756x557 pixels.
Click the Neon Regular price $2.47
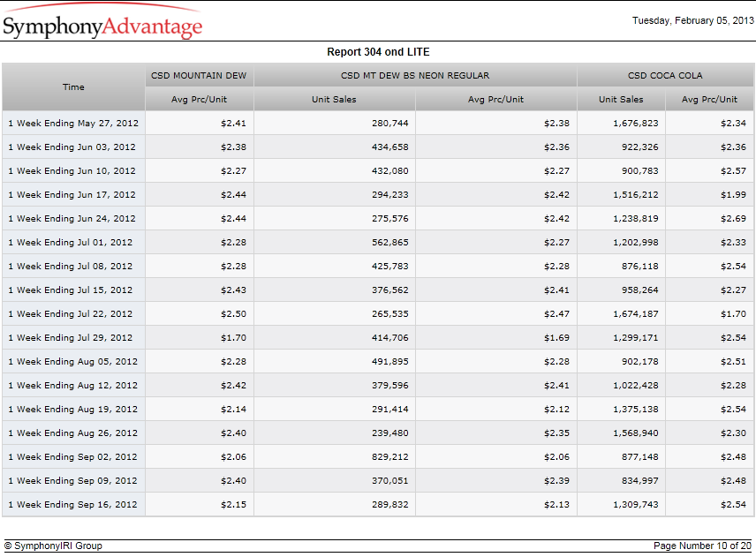click(x=556, y=313)
